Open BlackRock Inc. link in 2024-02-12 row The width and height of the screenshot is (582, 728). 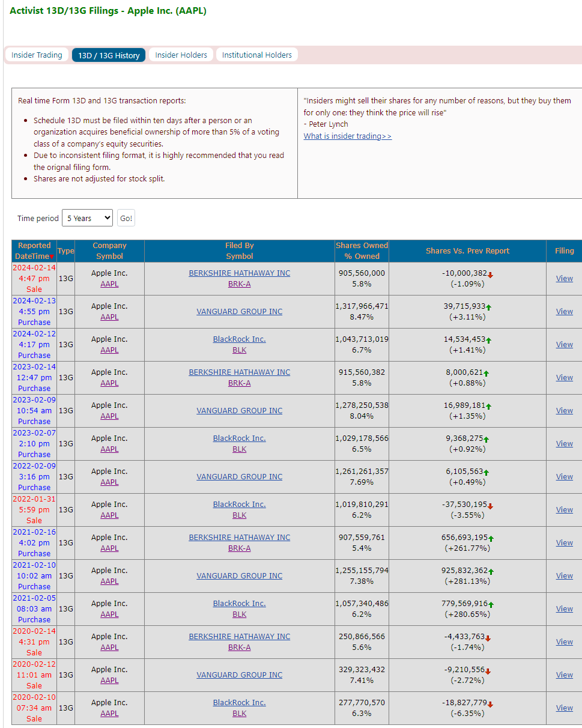(x=240, y=339)
